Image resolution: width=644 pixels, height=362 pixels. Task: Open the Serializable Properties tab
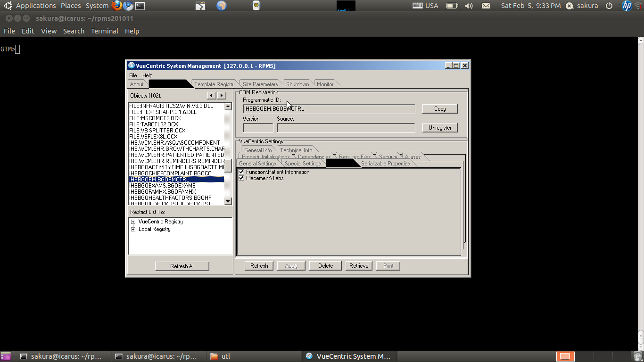[386, 164]
